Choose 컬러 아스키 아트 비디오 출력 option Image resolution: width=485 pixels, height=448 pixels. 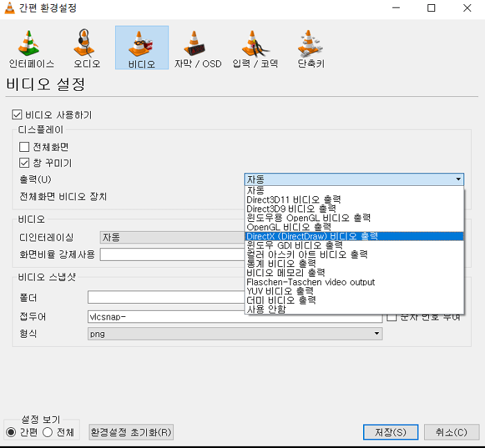354,255
